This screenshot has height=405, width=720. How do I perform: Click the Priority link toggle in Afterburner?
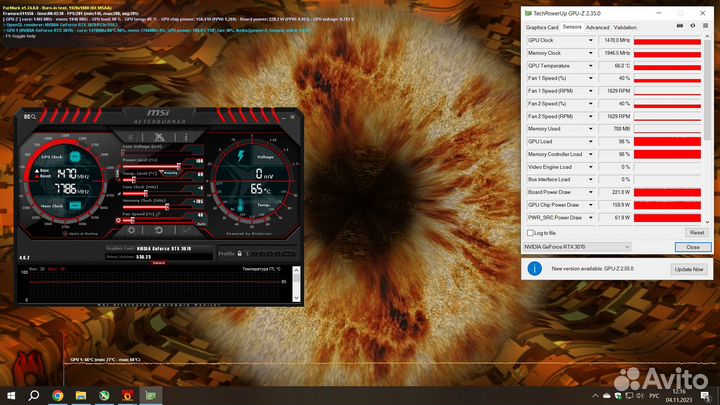coord(169,173)
